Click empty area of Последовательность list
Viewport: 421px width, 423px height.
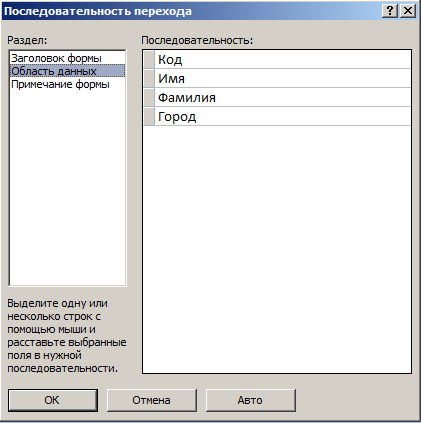(x=277, y=249)
